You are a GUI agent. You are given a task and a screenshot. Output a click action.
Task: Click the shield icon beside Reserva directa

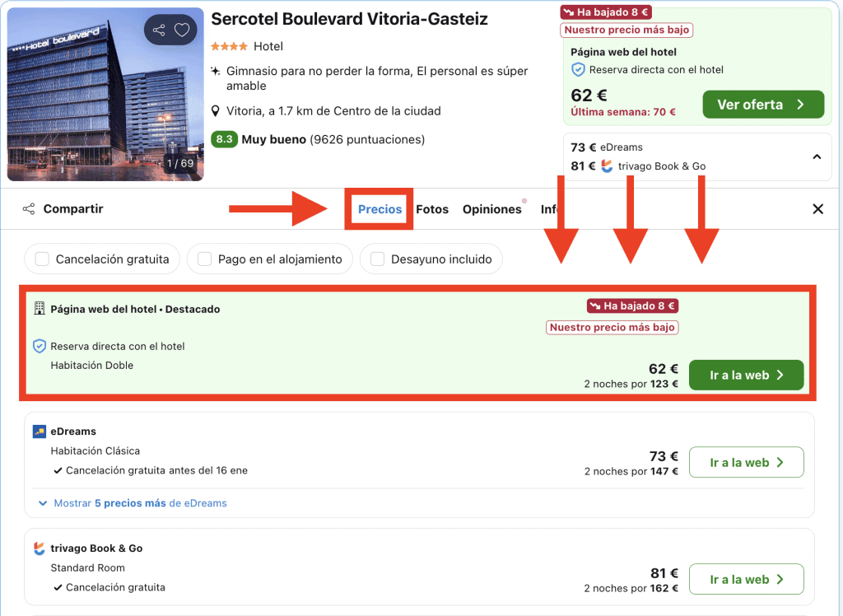40,347
